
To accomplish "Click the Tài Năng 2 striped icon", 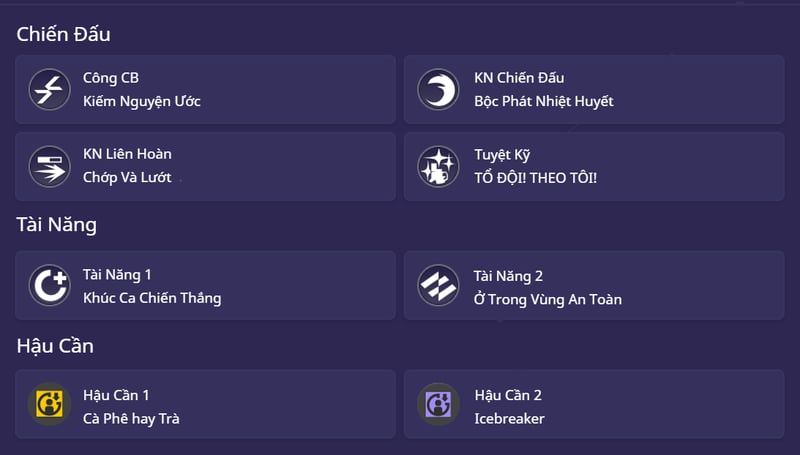I will point(438,285).
